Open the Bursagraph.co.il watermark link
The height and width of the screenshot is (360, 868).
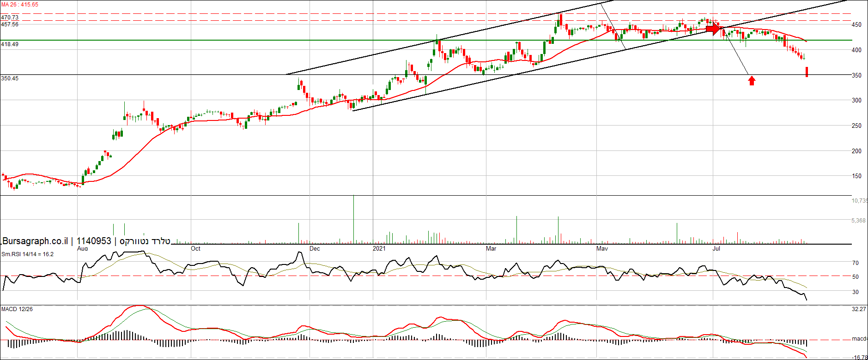click(35, 241)
